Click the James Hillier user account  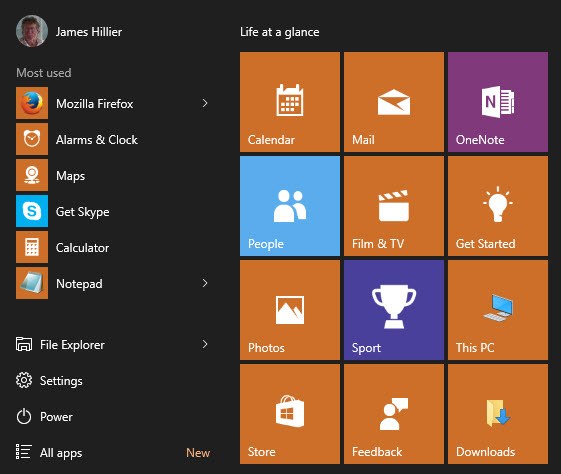[x=69, y=31]
